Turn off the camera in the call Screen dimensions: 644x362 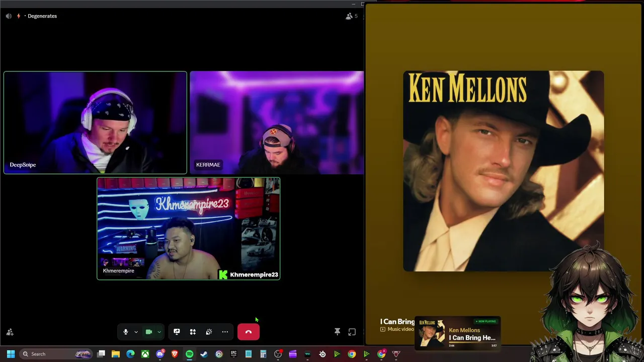pyautogui.click(x=149, y=332)
